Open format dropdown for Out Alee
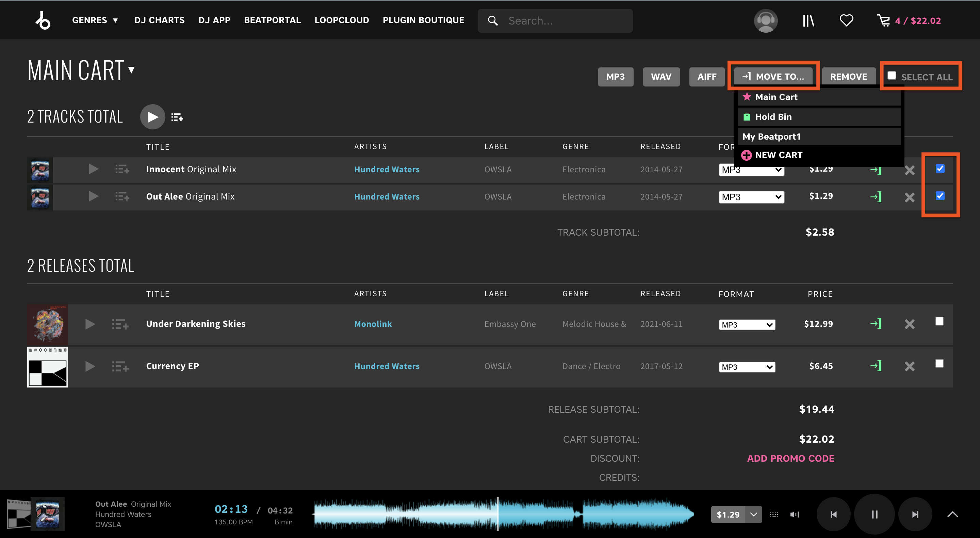 (x=751, y=197)
